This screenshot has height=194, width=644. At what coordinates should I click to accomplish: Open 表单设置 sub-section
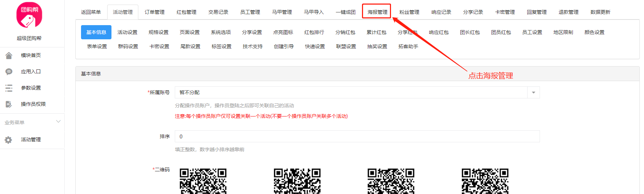[97, 46]
